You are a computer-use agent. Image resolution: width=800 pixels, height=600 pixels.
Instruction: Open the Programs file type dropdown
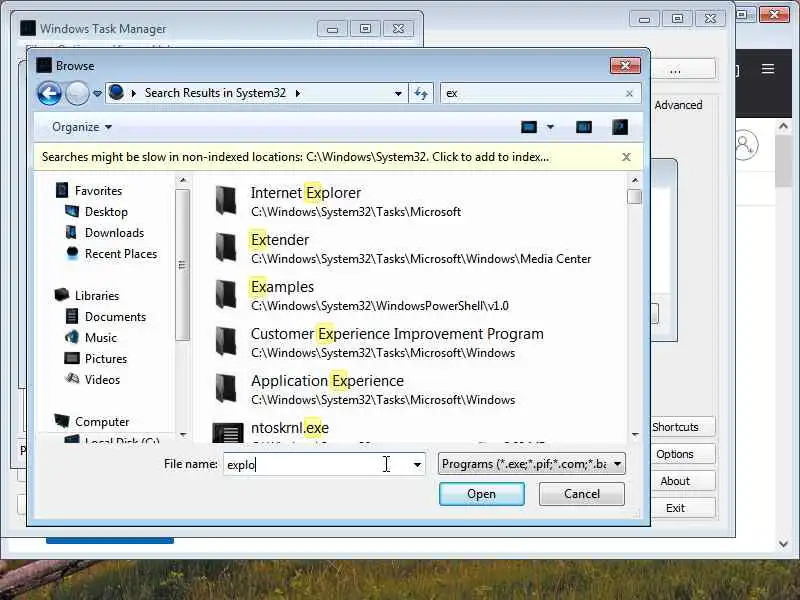(531, 464)
